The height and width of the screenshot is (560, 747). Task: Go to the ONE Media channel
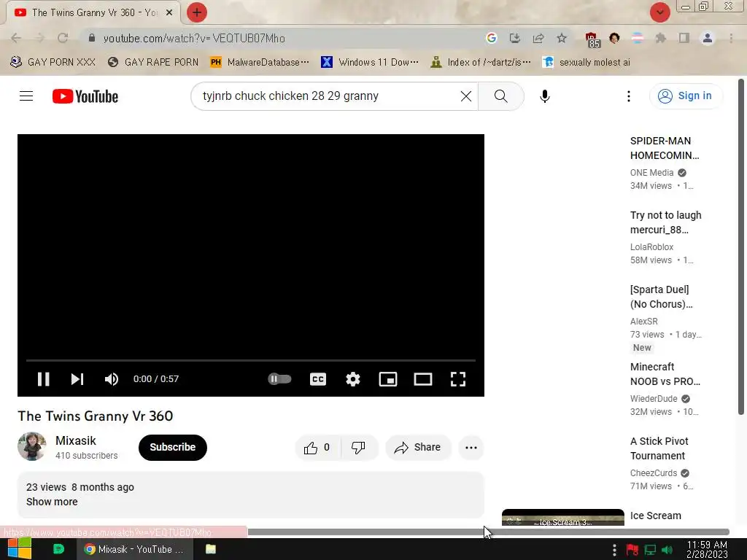tap(651, 173)
